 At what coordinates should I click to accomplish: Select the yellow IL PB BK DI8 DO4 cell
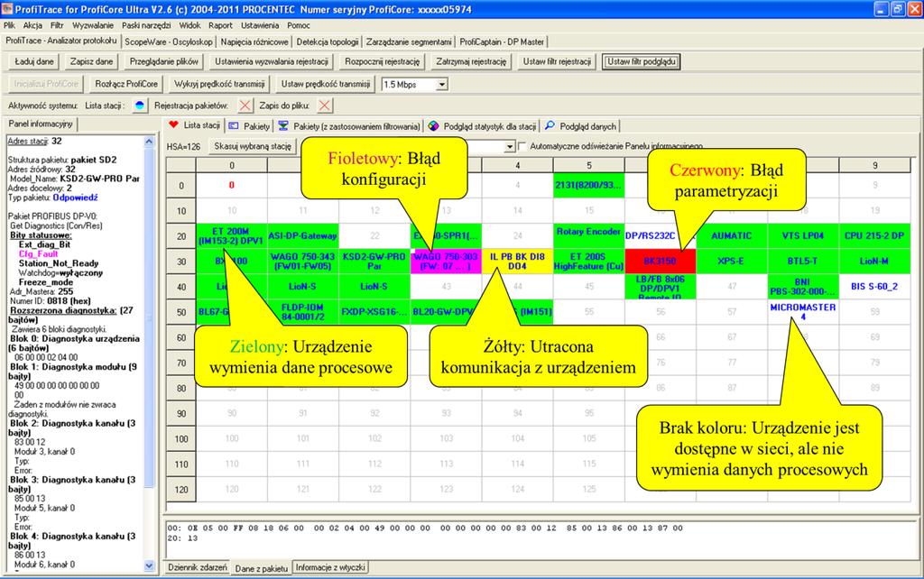[517, 261]
